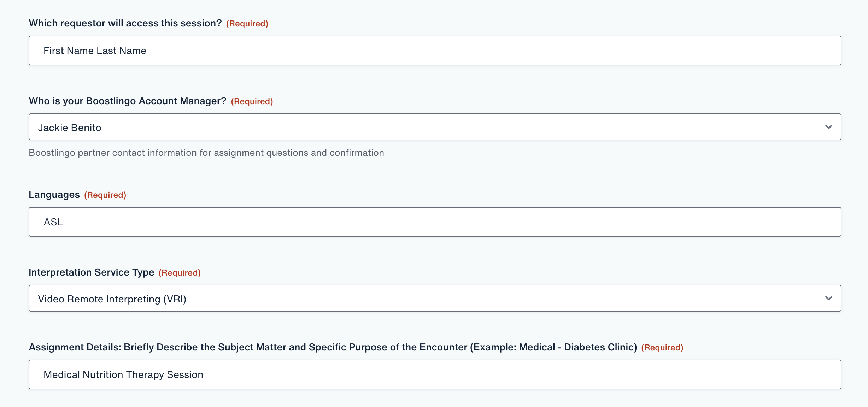Viewport: 868px width, 407px height.
Task: Click the Interpretation Service Type label
Action: pos(92,272)
